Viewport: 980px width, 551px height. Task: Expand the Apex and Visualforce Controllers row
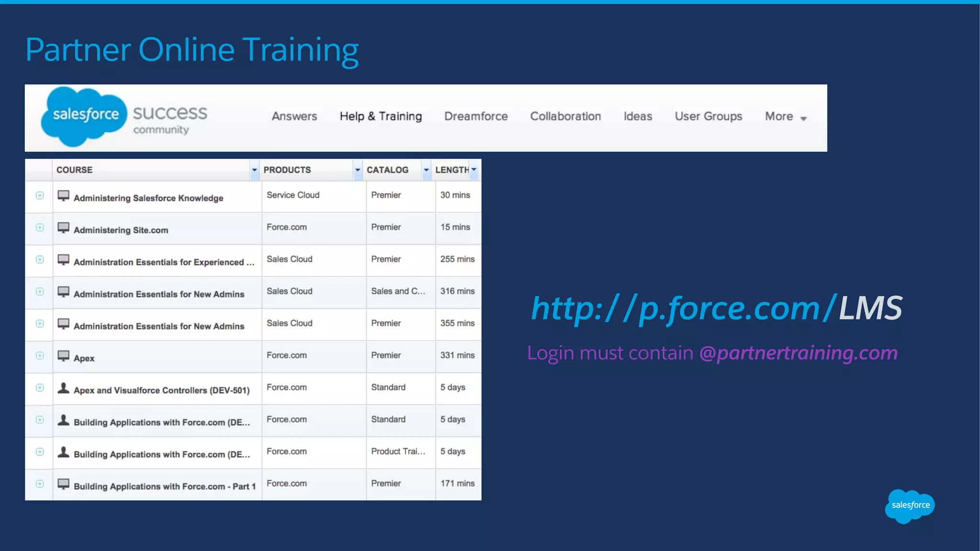[40, 388]
